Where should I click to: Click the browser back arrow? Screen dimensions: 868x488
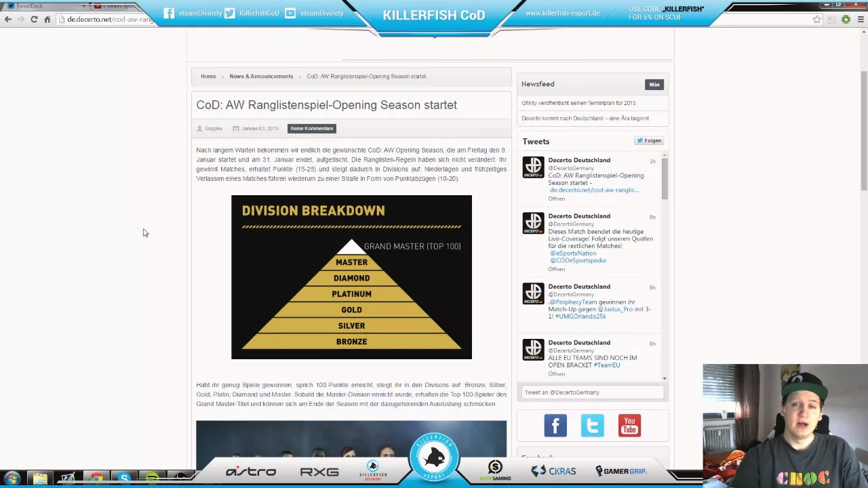coord(7,19)
